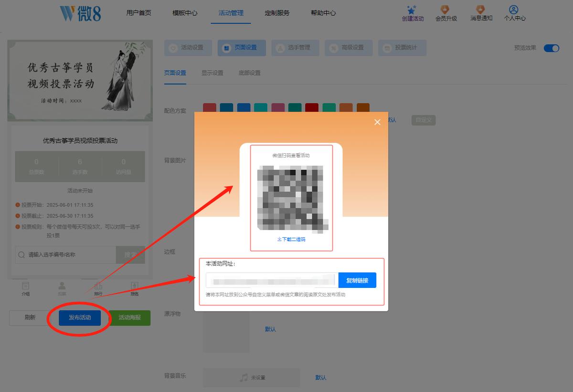Click the 自定义 color button
This screenshot has height=392, width=573.
(424, 120)
